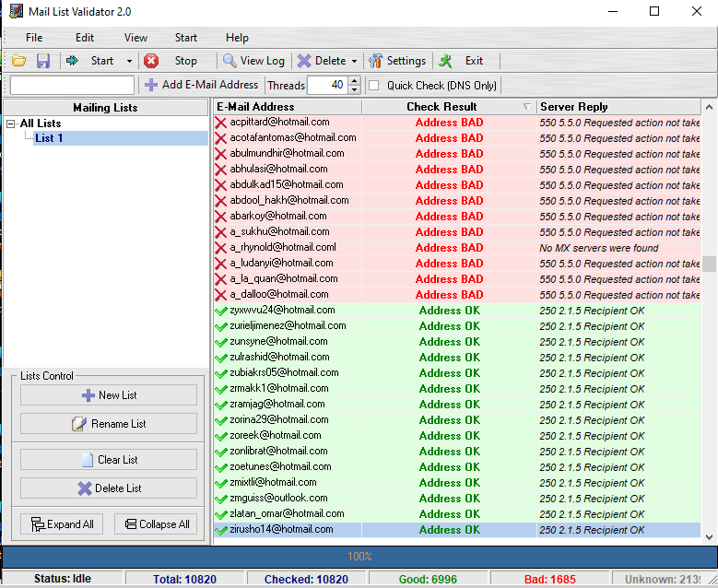Click the e-mail address input field
This screenshot has height=588, width=718.
coord(72,85)
